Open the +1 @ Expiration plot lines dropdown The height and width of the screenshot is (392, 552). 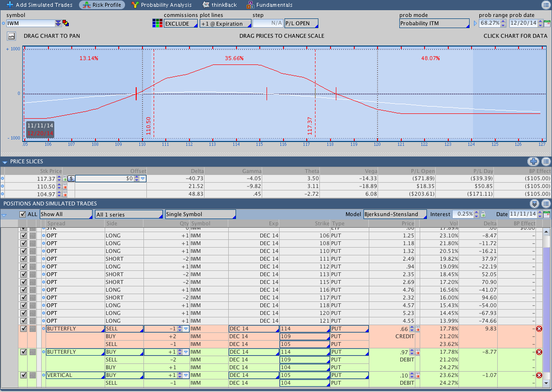(x=226, y=24)
